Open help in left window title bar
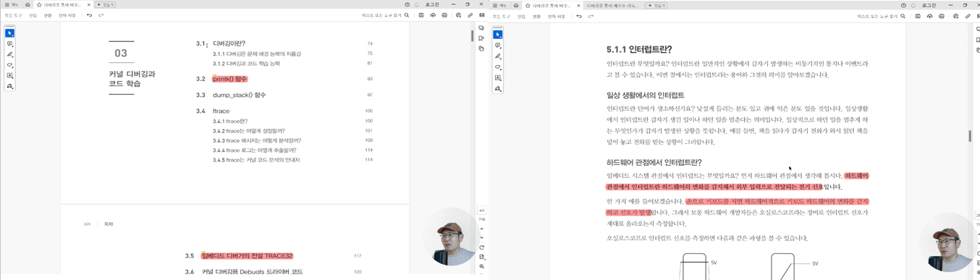The image size is (980, 280). click(x=407, y=4)
